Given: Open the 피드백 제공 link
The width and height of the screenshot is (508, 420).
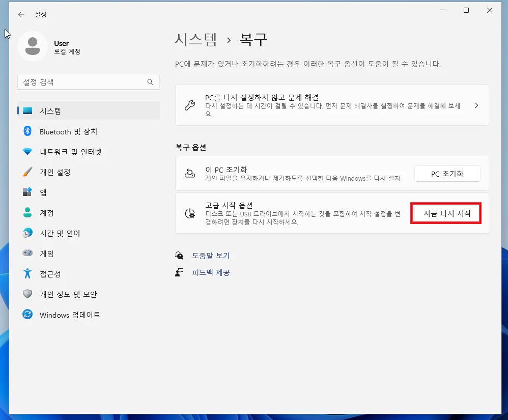Looking at the screenshot, I should coord(209,272).
